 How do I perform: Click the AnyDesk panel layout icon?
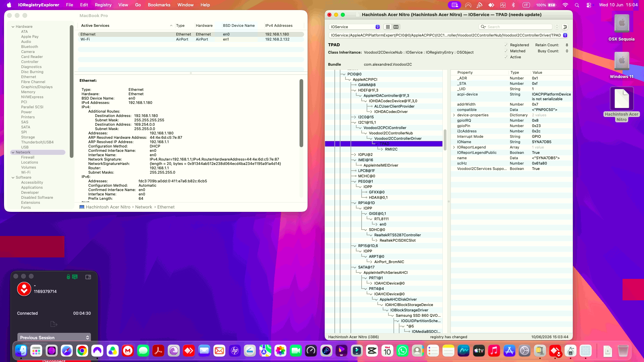[88, 277]
